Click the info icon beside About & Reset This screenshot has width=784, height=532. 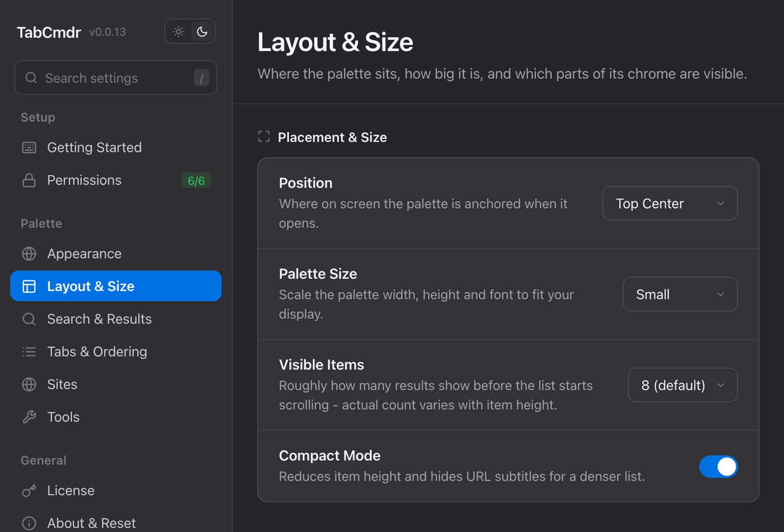click(x=29, y=523)
